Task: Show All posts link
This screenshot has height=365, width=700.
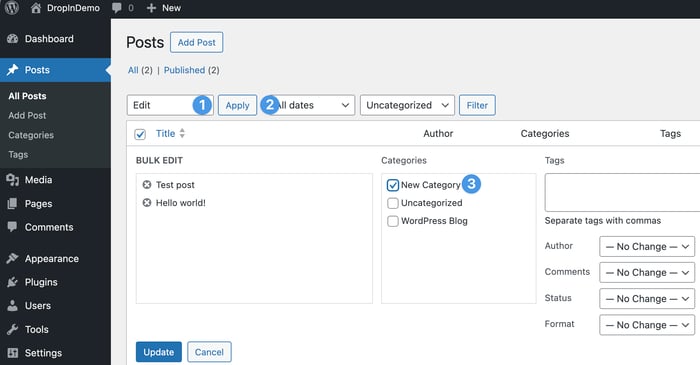Action: [133, 70]
